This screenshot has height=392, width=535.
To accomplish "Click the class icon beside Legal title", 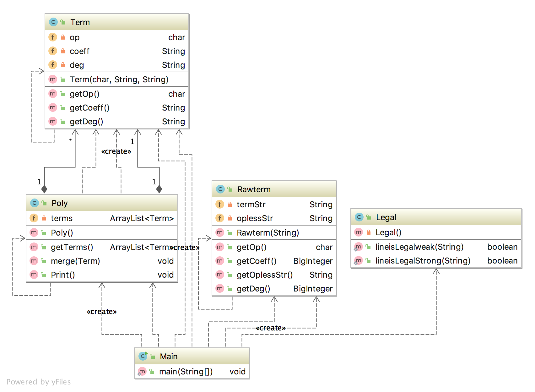I will pos(359,217).
